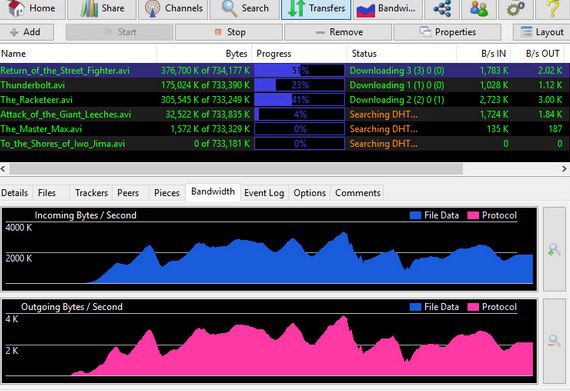Click the Add transfer button

[27, 32]
